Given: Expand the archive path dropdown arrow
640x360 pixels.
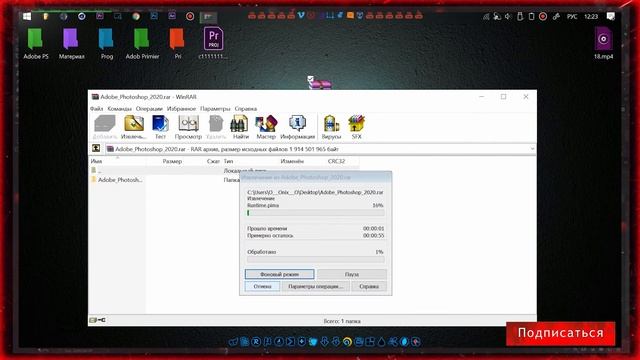Looking at the screenshot, I should point(532,149).
